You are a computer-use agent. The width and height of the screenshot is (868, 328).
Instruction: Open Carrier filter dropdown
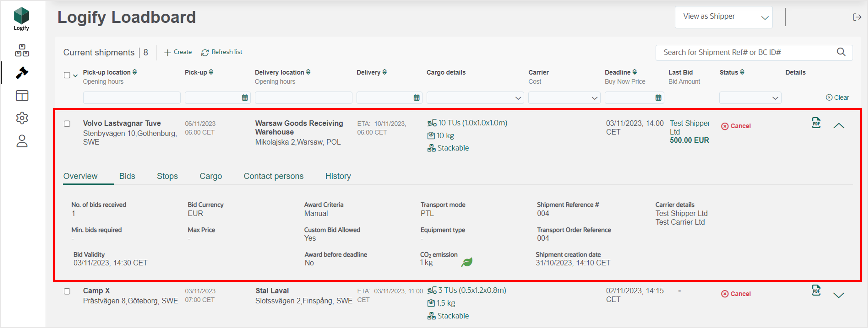point(564,98)
